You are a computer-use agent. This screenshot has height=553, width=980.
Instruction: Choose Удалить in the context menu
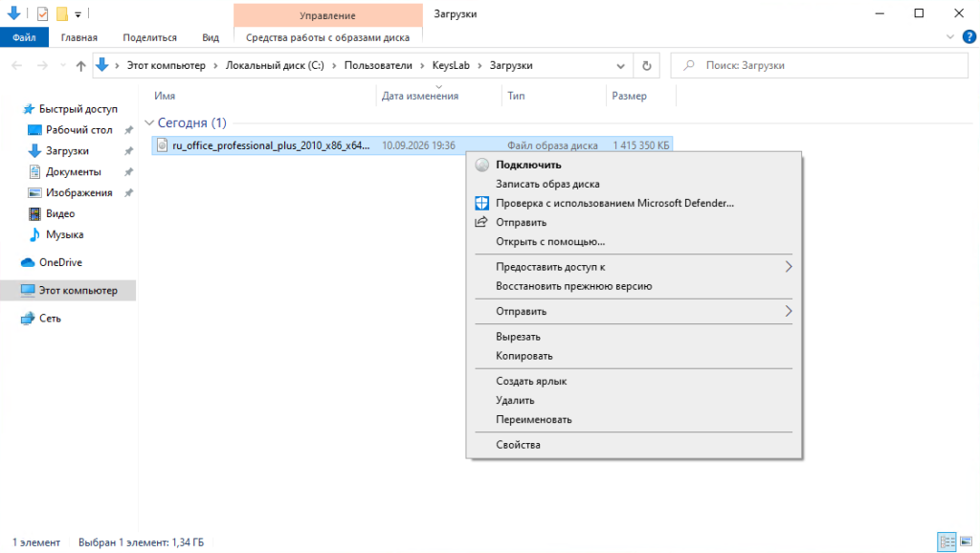pos(634,401)
